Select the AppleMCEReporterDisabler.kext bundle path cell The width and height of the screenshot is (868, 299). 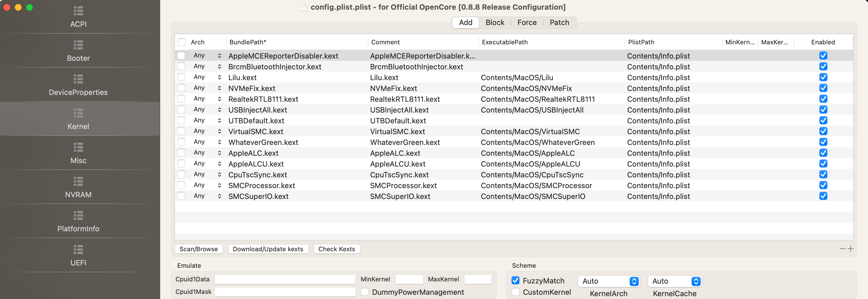click(283, 56)
